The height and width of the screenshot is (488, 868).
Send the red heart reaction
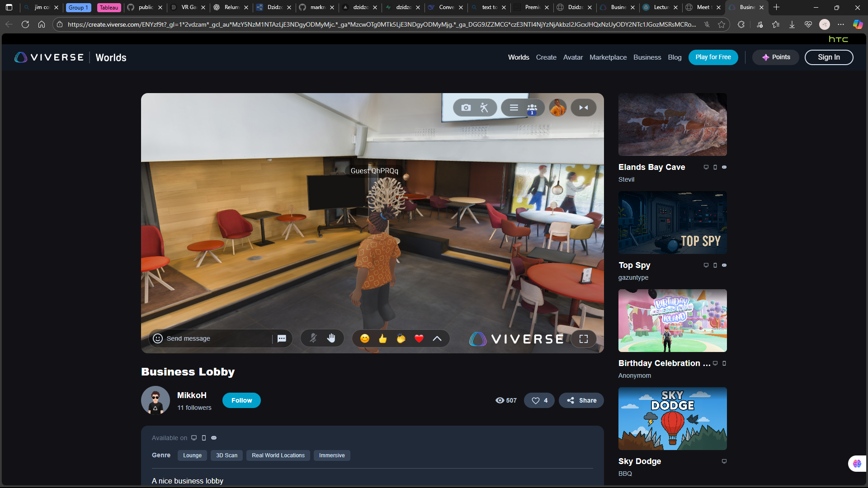(419, 338)
